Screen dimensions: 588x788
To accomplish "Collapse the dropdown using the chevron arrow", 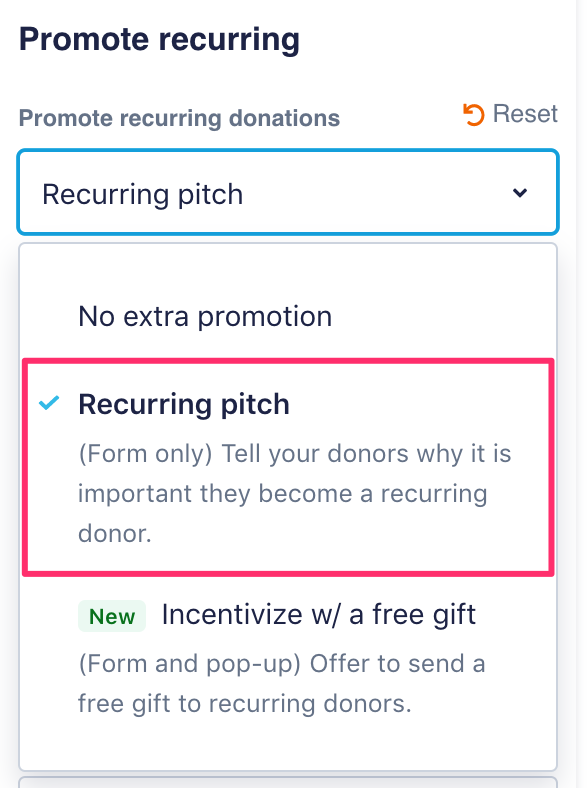I will click(520, 192).
